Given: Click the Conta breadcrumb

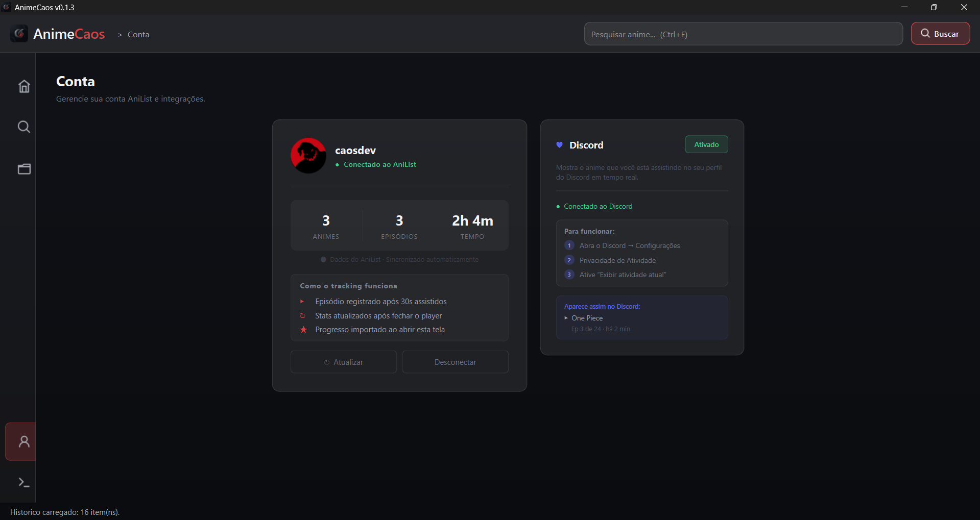Looking at the screenshot, I should tap(138, 35).
